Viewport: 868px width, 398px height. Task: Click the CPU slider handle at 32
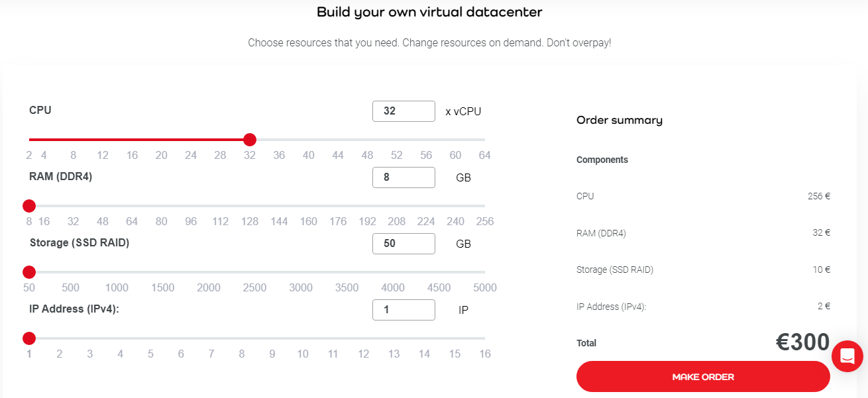(250, 140)
